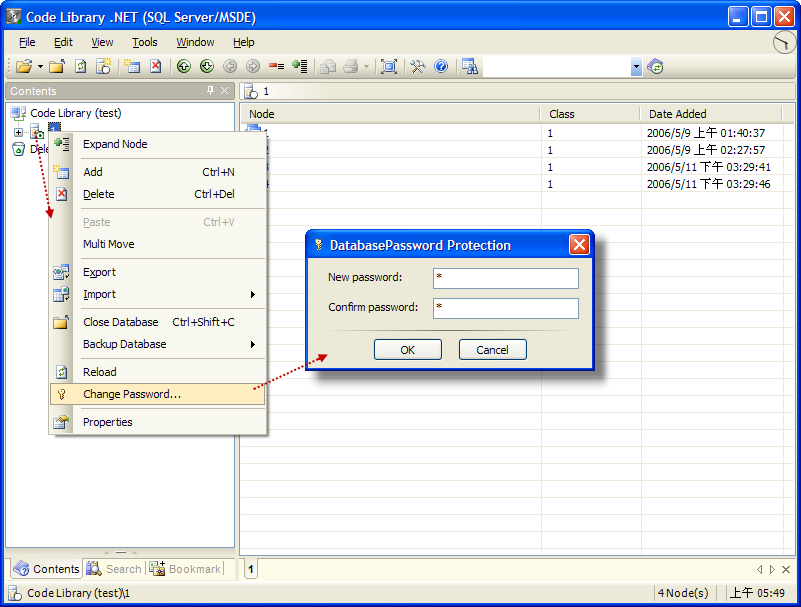Open the Backup Database submenu

pyautogui.click(x=158, y=344)
